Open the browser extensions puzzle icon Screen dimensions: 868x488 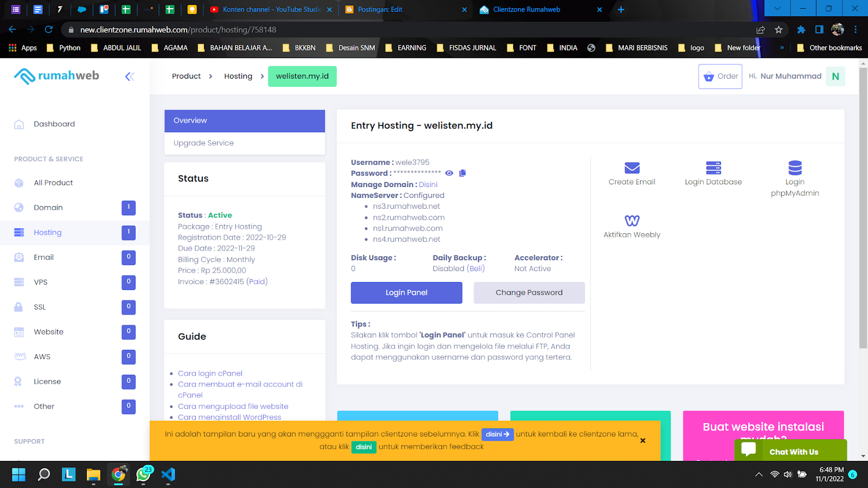801,30
